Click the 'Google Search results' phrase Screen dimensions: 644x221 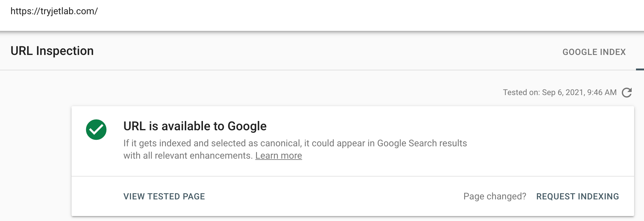click(x=422, y=143)
